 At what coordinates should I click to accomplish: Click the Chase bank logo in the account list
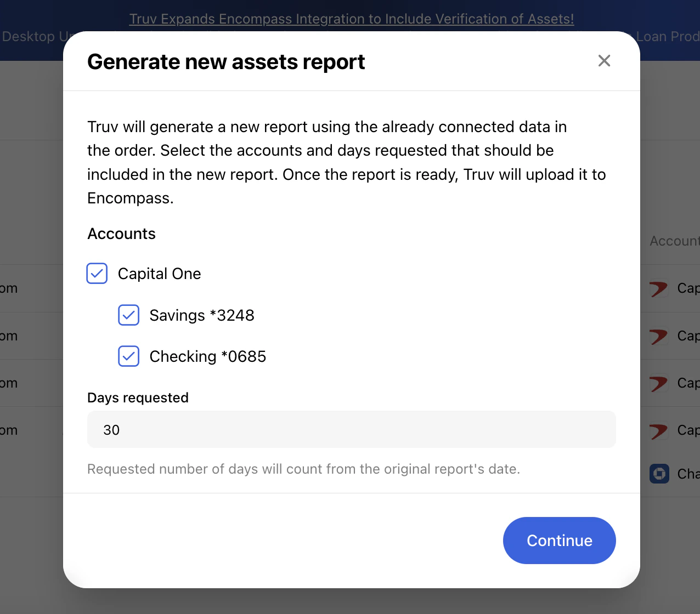[658, 474]
